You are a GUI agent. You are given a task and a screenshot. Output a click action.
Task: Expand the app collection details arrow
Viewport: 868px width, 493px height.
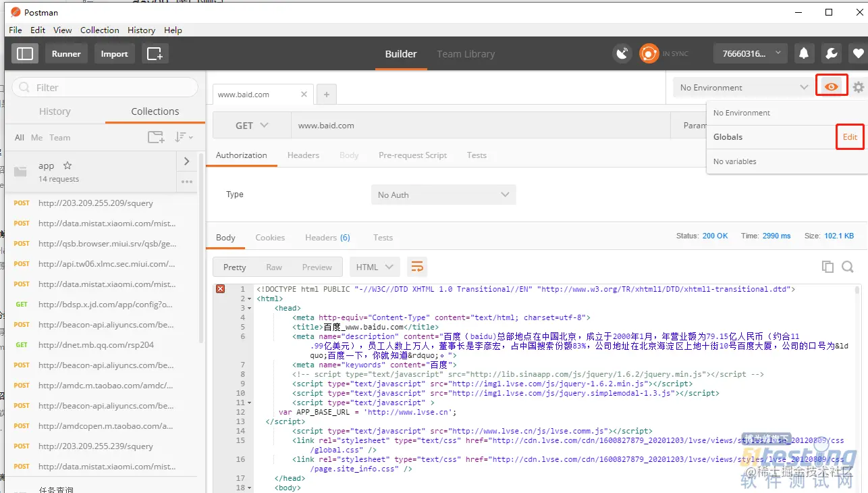[x=187, y=161]
